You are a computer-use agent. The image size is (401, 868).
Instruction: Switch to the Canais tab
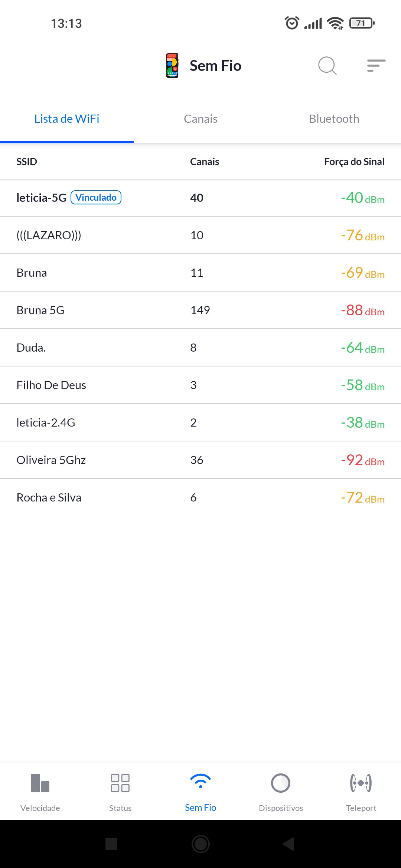click(x=200, y=119)
